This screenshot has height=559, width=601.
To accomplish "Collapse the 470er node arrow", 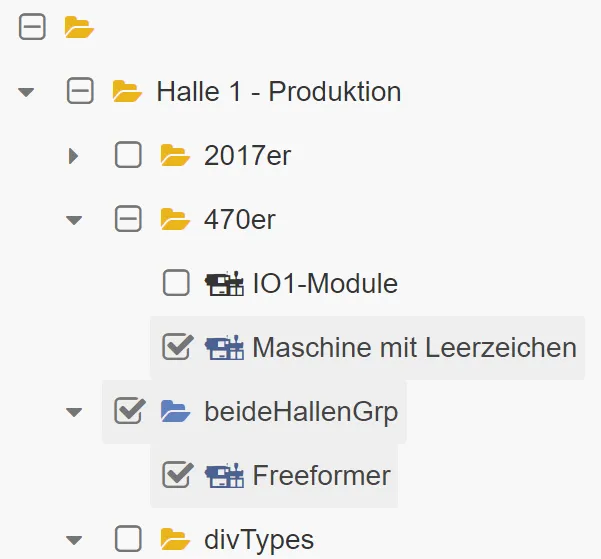I will [73, 220].
